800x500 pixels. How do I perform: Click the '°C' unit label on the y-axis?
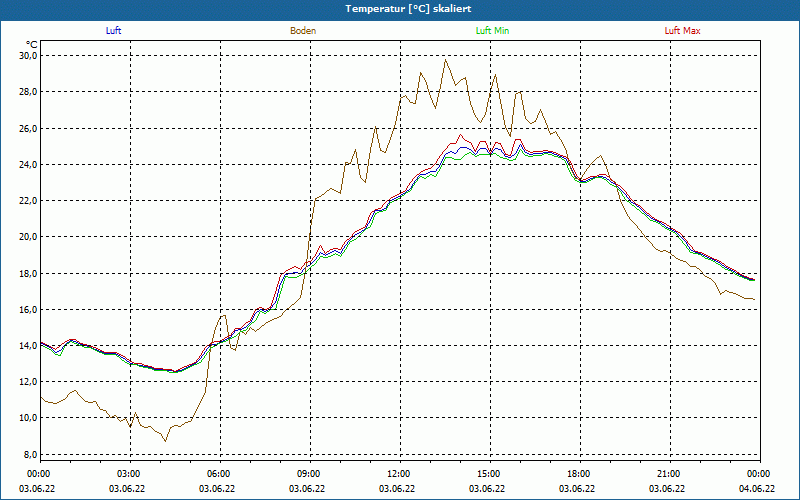[x=32, y=45]
